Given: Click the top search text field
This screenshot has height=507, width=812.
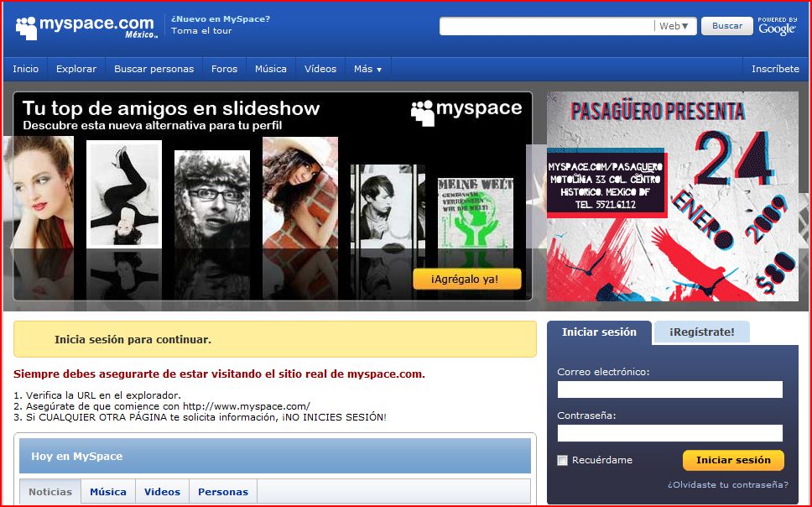Looking at the screenshot, I should (547, 26).
